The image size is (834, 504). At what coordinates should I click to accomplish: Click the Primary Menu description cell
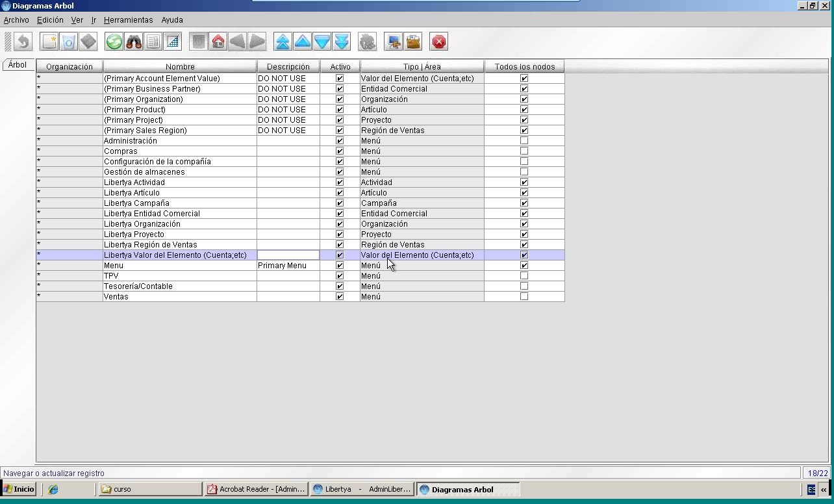coord(288,266)
